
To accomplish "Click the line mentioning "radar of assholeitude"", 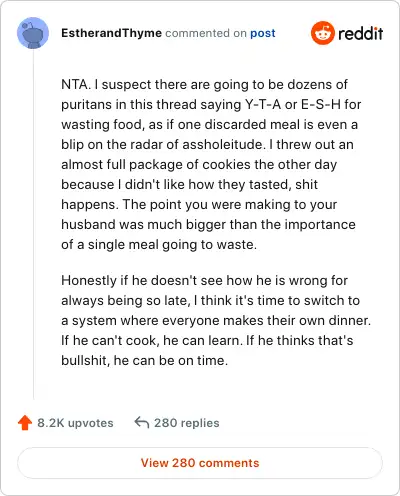I will [207, 145].
